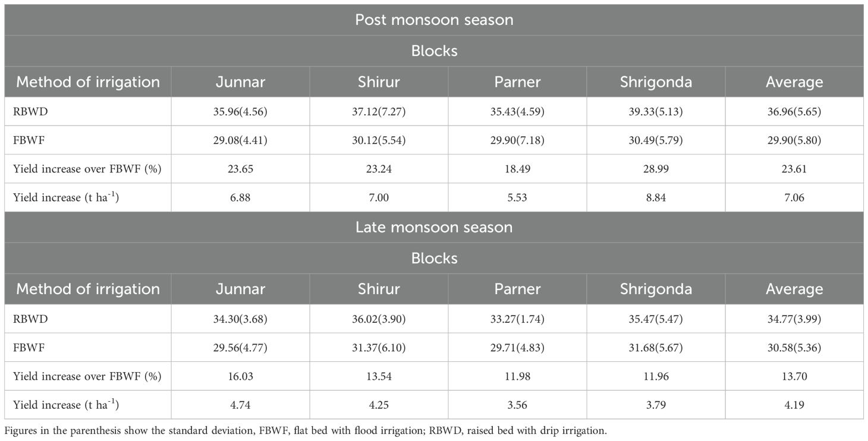Select the average percent increase cell 13.70
The image size is (868, 441).
pyautogui.click(x=794, y=376)
